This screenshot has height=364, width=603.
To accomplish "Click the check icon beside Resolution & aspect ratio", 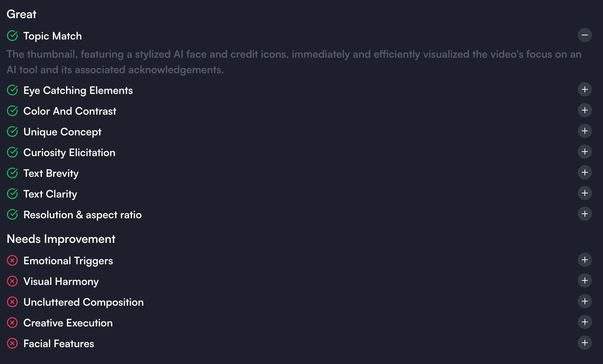I will [x=12, y=214].
